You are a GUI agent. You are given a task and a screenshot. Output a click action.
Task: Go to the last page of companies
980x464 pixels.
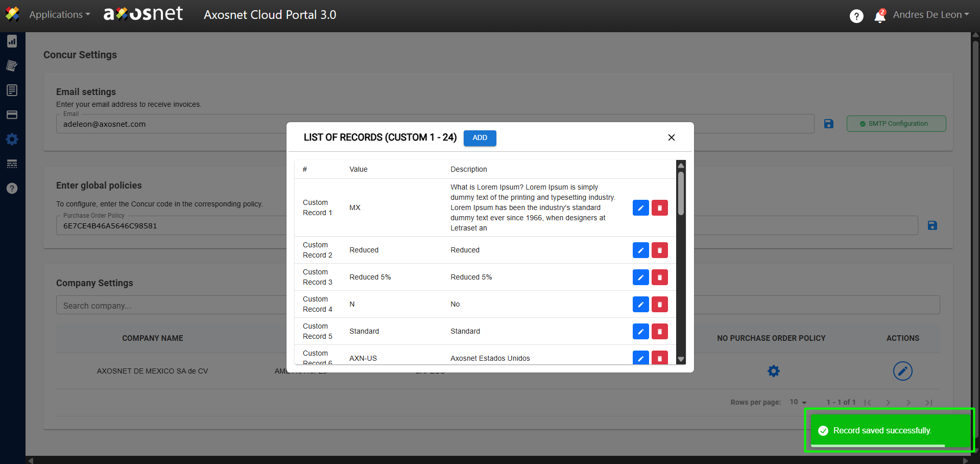click(x=929, y=403)
